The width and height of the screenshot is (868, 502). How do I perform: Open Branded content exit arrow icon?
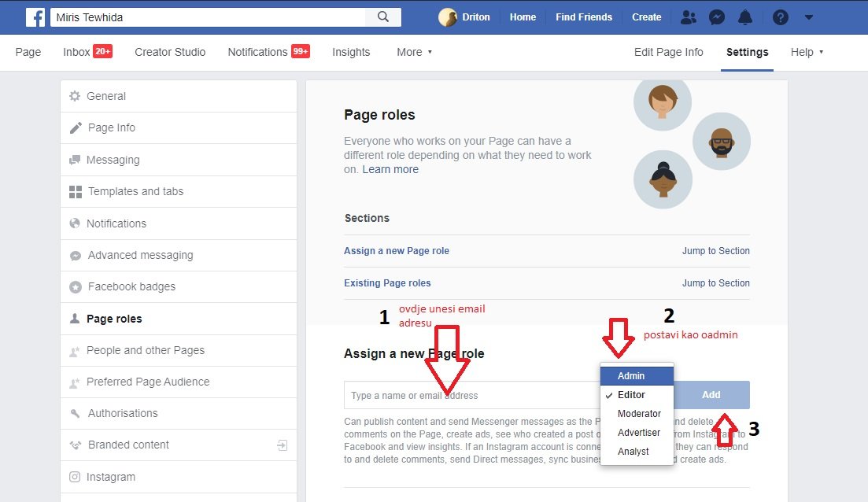point(283,445)
